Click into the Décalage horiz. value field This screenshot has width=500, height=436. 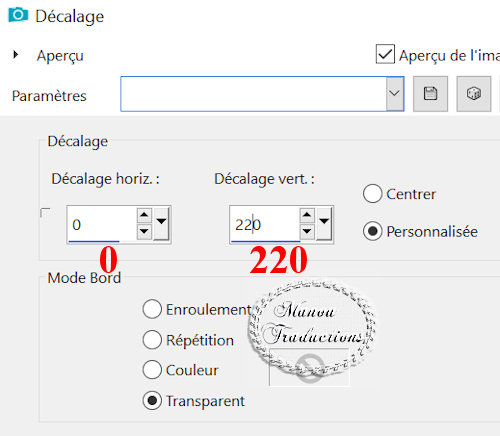102,224
